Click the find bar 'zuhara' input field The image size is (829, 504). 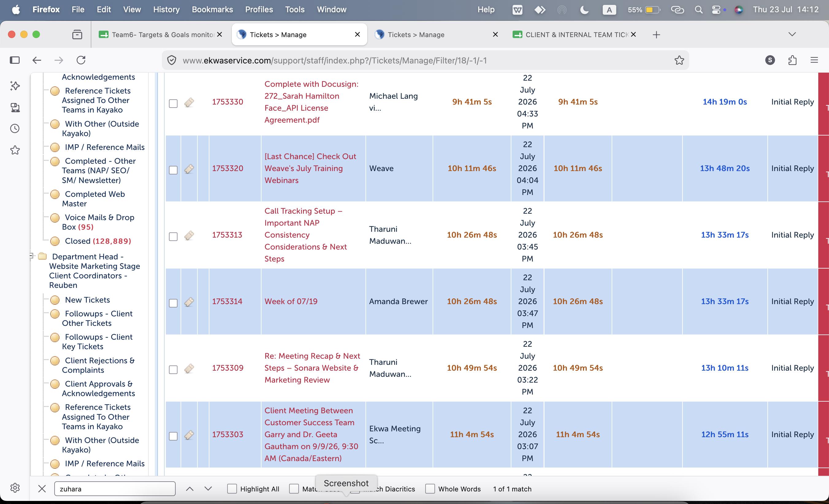click(x=115, y=489)
